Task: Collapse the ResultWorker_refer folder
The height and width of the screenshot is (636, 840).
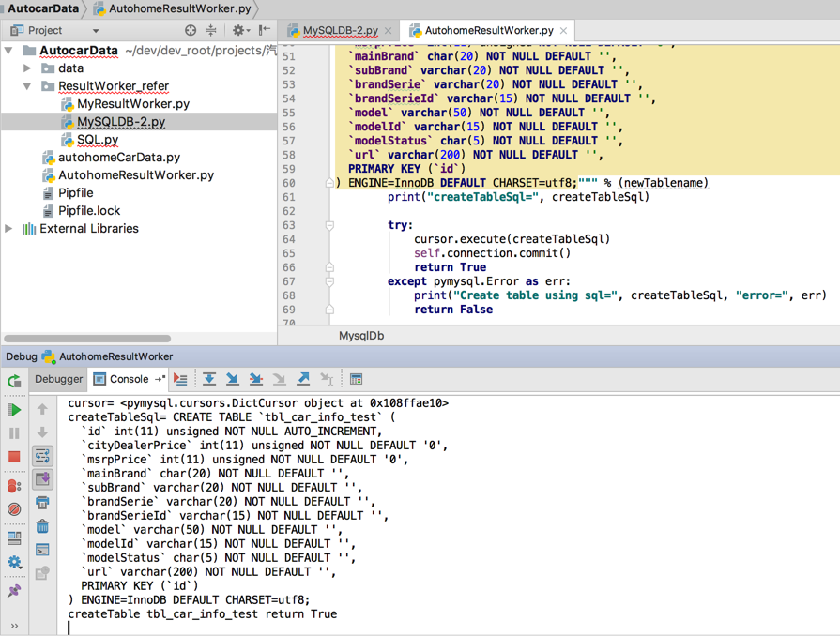Action: 28,86
